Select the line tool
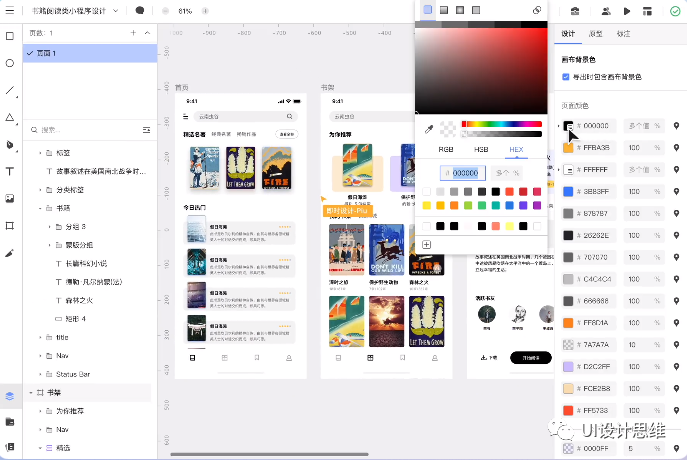Image resolution: width=687 pixels, height=460 pixels. 10,90
